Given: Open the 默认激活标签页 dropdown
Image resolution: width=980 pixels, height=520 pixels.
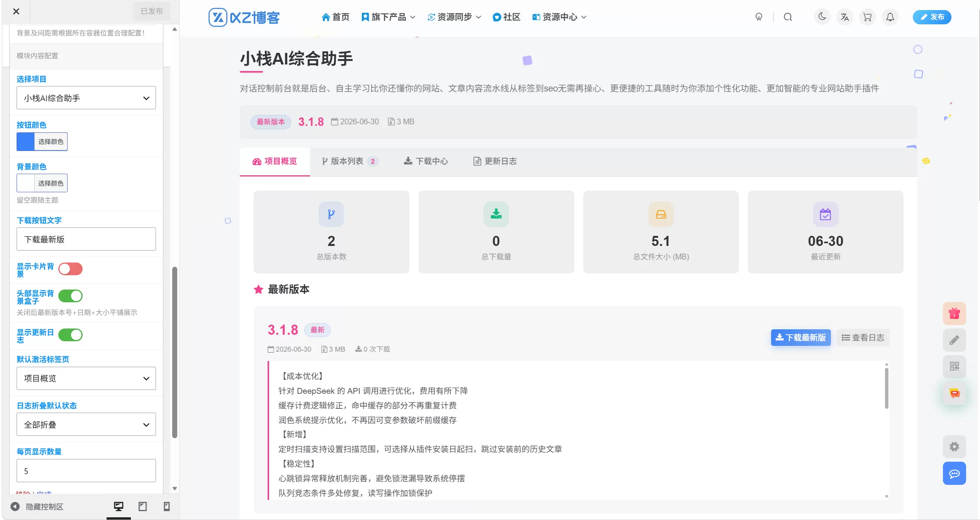Looking at the screenshot, I should tap(86, 378).
